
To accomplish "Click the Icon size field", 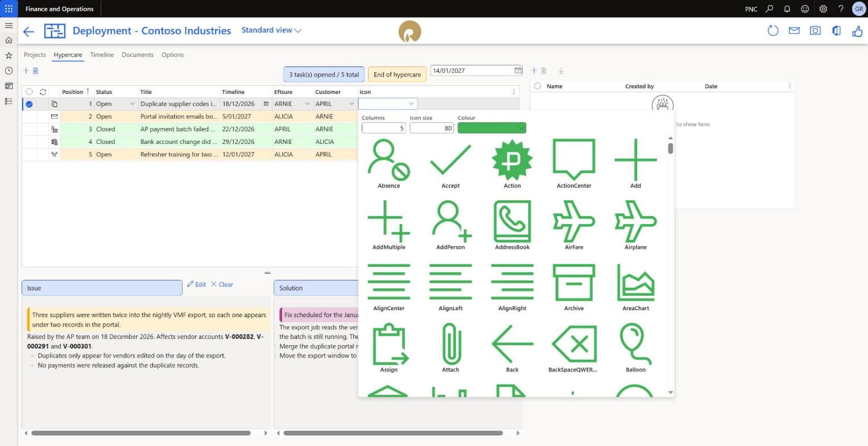I will click(x=432, y=128).
